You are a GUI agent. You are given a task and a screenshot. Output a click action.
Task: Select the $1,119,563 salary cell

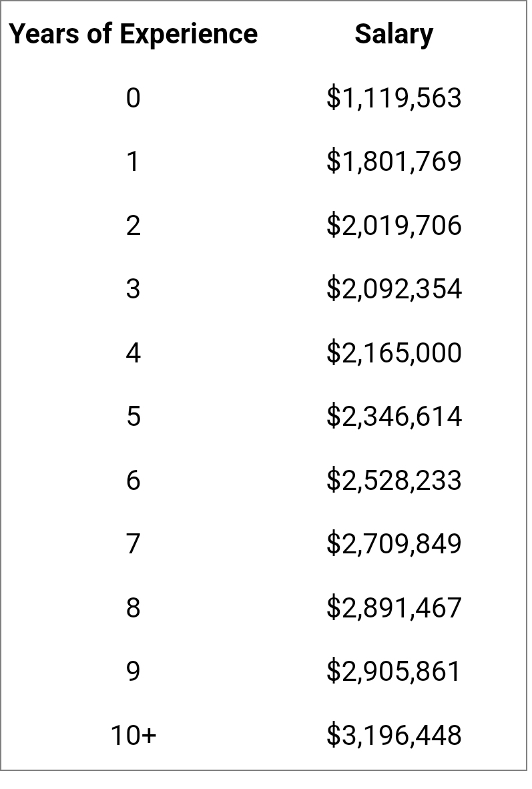393,98
